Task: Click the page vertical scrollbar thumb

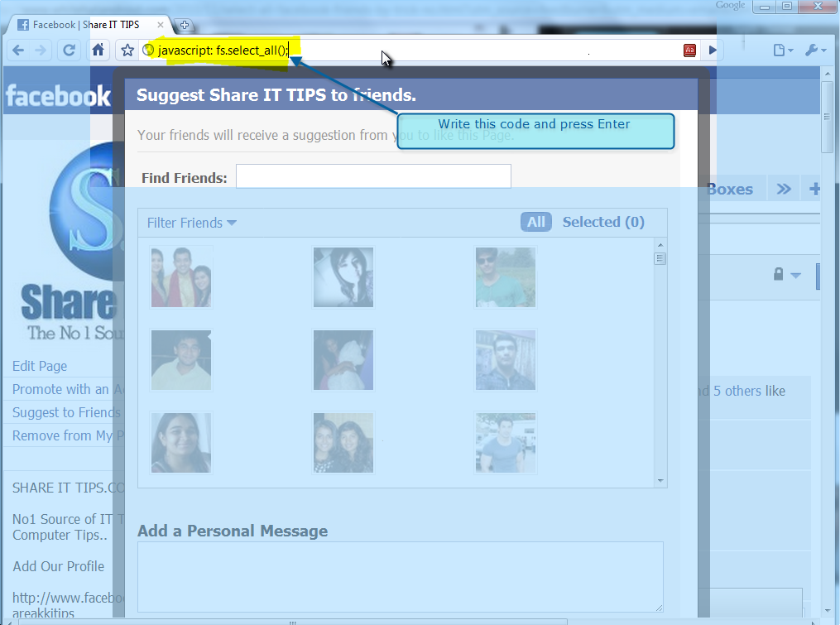Action: pos(827,118)
